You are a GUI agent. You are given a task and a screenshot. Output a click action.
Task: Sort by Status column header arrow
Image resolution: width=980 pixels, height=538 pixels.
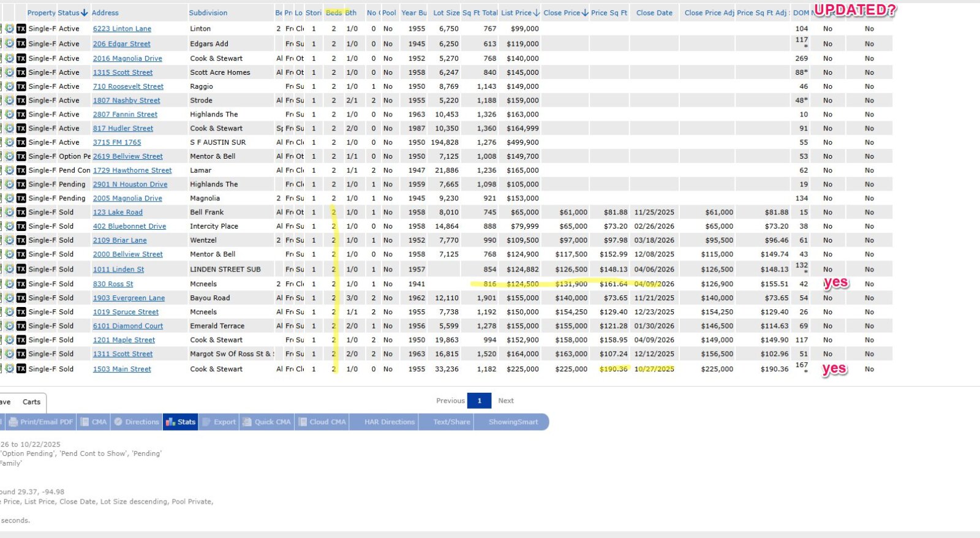click(x=72, y=13)
